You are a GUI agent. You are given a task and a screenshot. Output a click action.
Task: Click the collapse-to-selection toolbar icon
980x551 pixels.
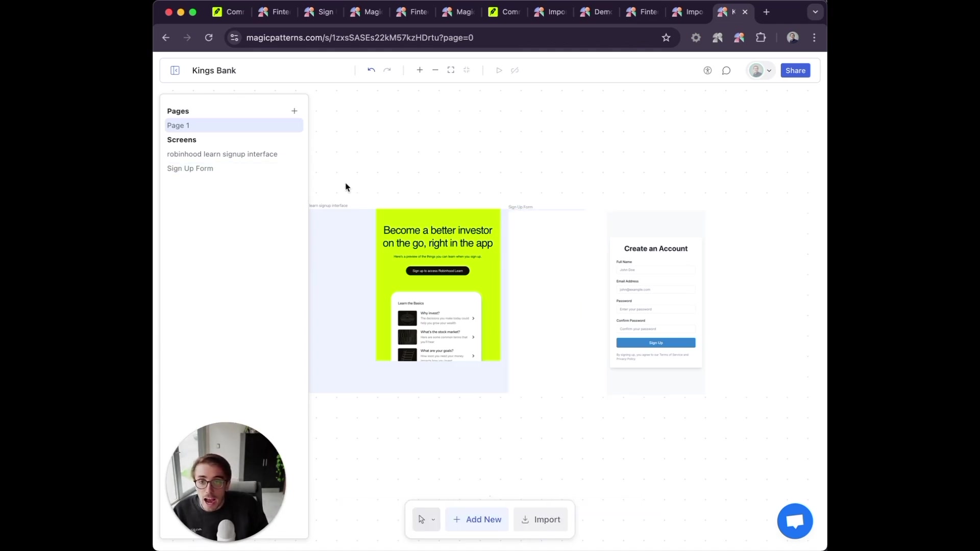click(467, 70)
